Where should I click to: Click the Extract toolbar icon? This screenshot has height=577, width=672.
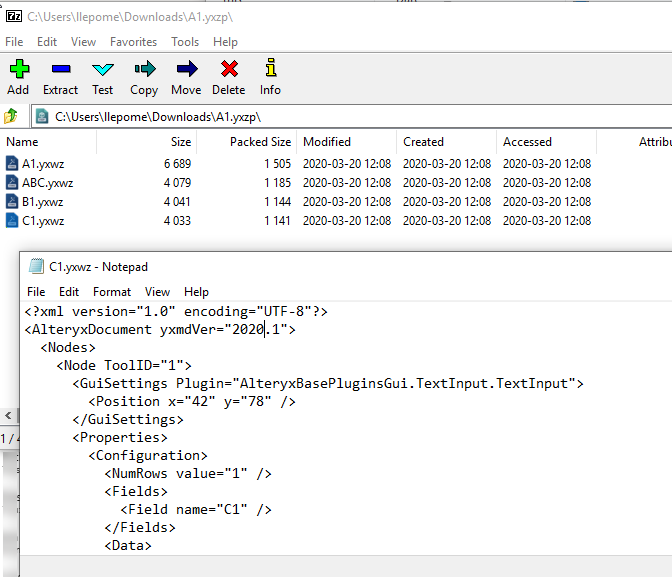(x=61, y=69)
